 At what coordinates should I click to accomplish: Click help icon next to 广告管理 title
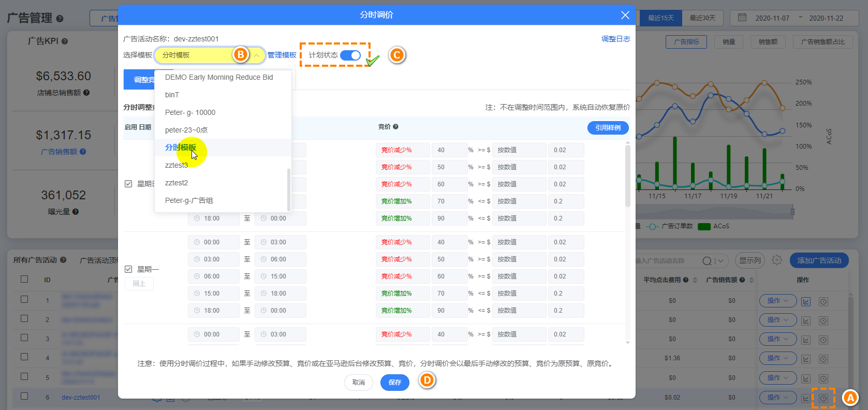click(60, 19)
